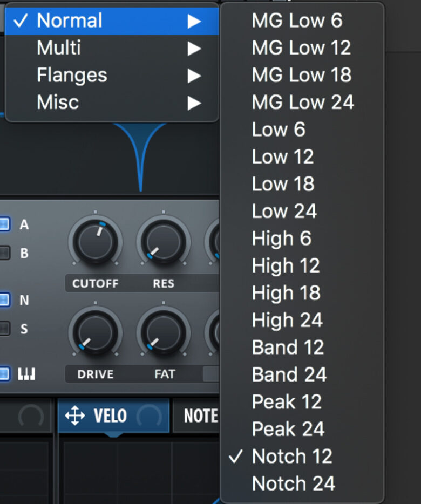Toggle noise N filter routing

[5, 299]
